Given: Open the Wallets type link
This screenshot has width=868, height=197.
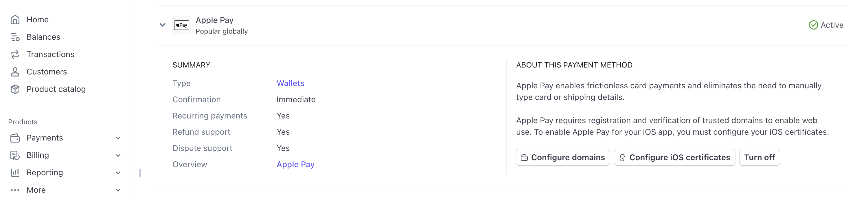Looking at the screenshot, I should pyautogui.click(x=290, y=83).
